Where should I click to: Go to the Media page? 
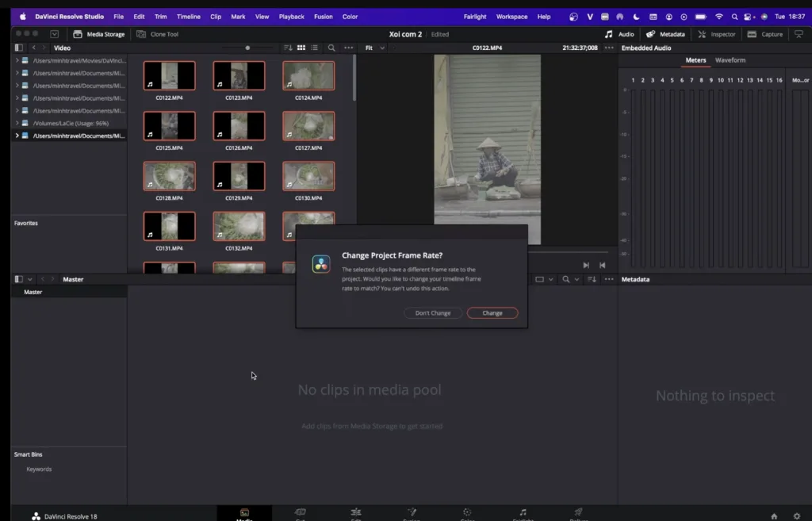click(x=244, y=514)
